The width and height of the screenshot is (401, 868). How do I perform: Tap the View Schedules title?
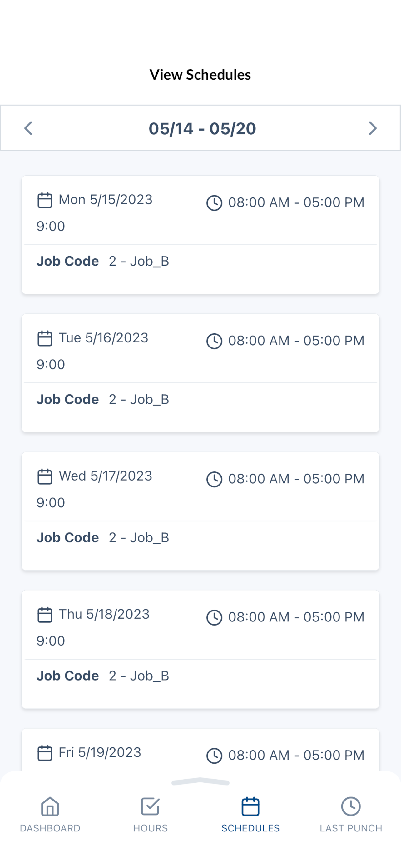(200, 74)
